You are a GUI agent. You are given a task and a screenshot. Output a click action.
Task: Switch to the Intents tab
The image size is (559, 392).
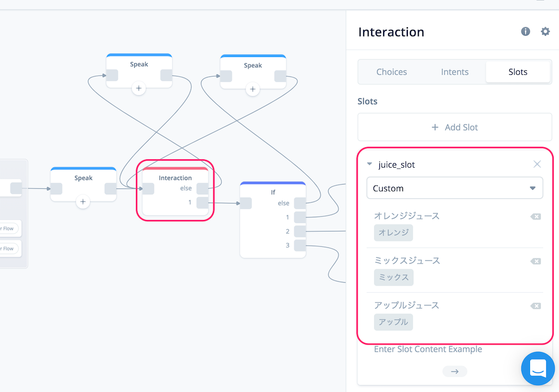(x=455, y=72)
